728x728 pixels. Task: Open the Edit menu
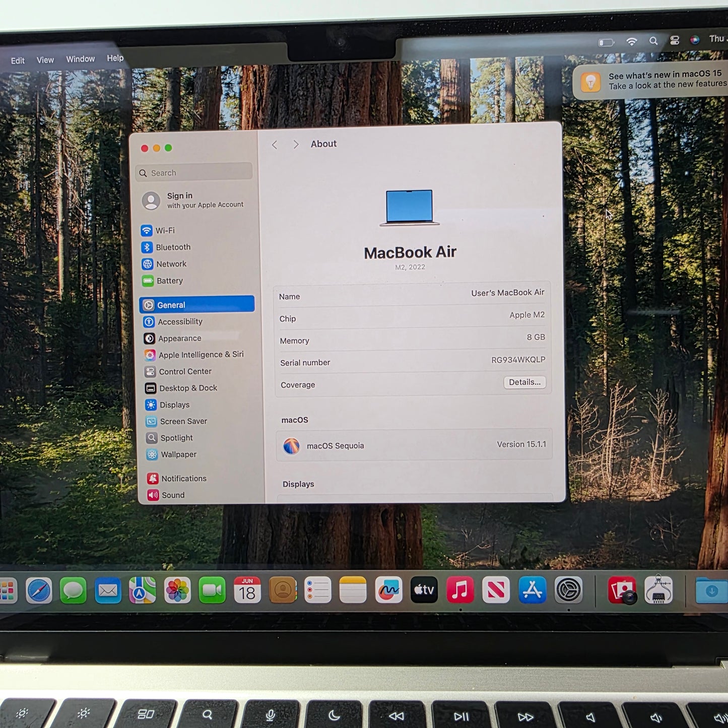pyautogui.click(x=18, y=60)
